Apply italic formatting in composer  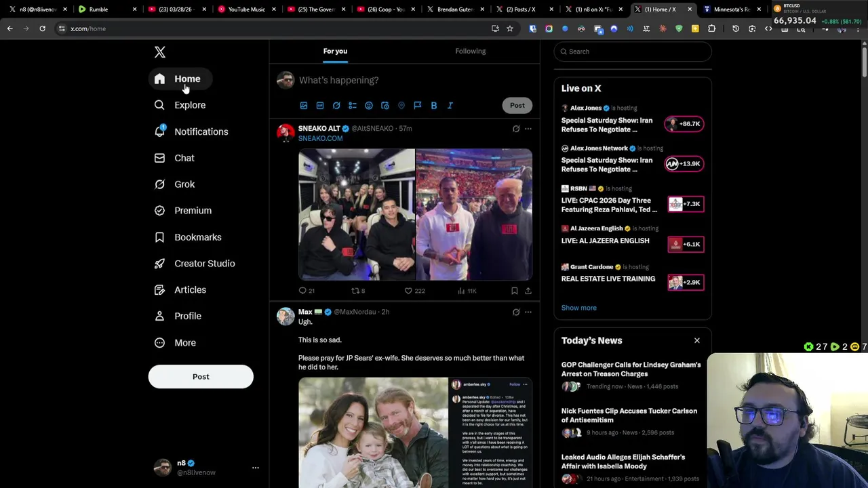click(x=450, y=106)
